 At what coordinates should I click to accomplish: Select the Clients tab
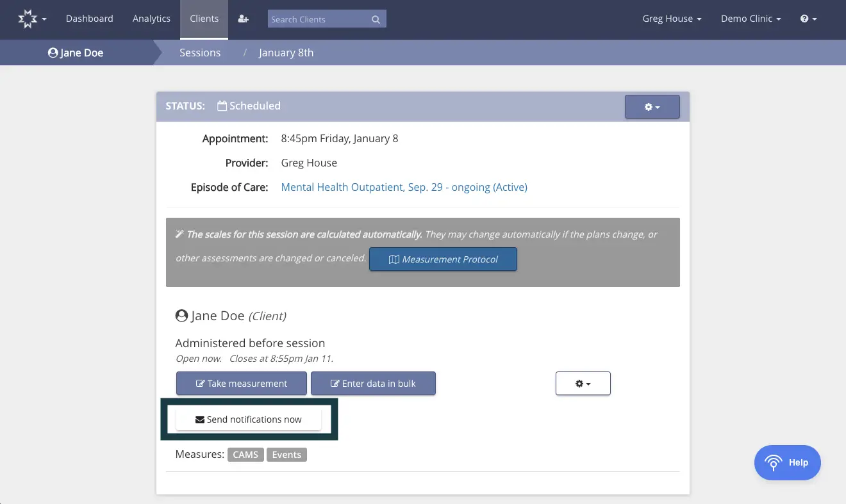(x=204, y=19)
